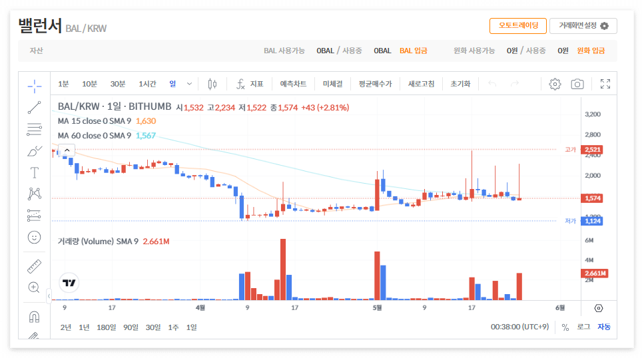Toggle 로그 logarithmic scale
The width and height of the screenshot is (644, 358).
583,327
